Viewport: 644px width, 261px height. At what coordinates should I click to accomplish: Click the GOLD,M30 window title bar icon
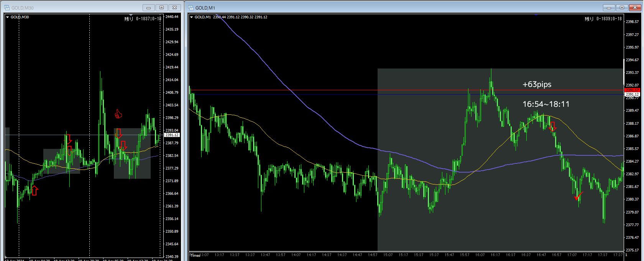point(7,7)
